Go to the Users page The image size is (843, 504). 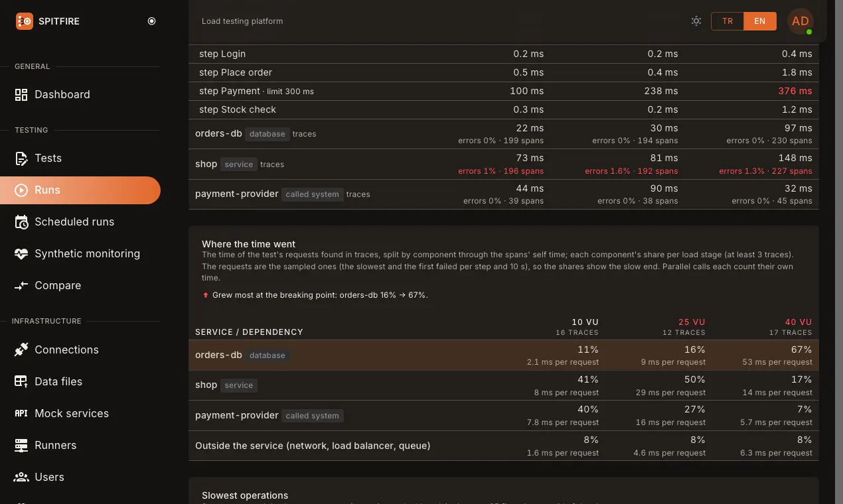[49, 477]
